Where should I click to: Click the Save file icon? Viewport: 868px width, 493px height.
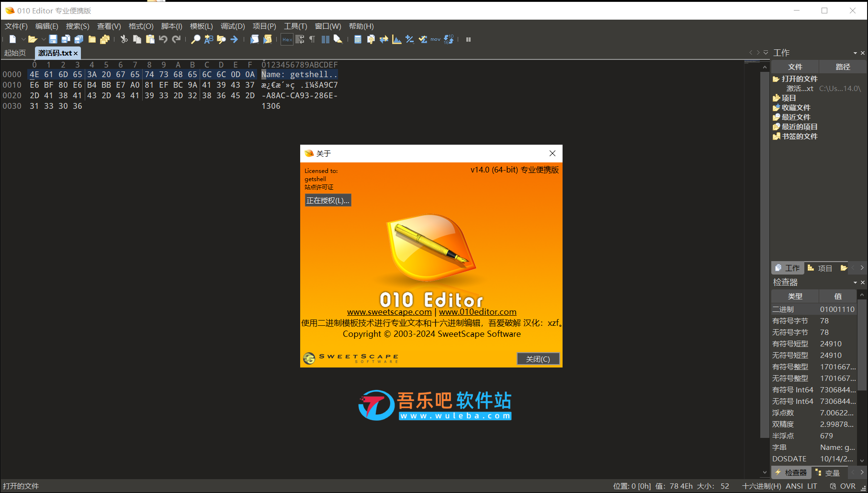click(53, 39)
